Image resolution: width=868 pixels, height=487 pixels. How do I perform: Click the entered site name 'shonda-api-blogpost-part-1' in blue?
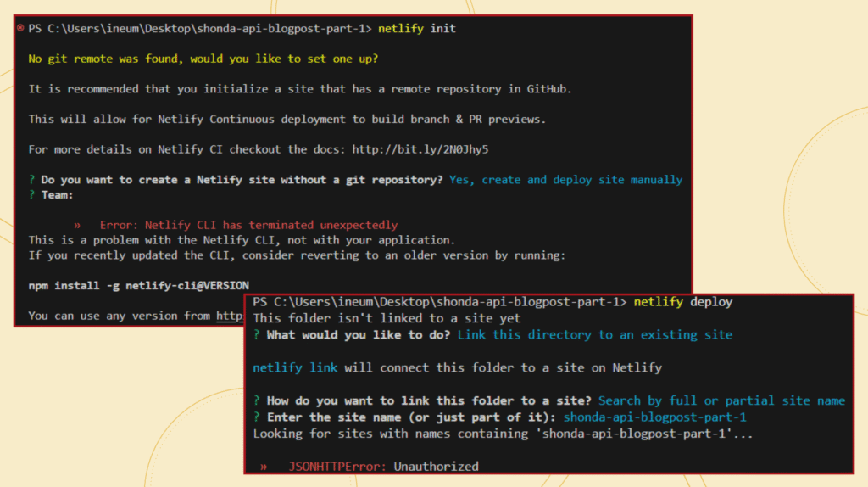click(x=655, y=417)
